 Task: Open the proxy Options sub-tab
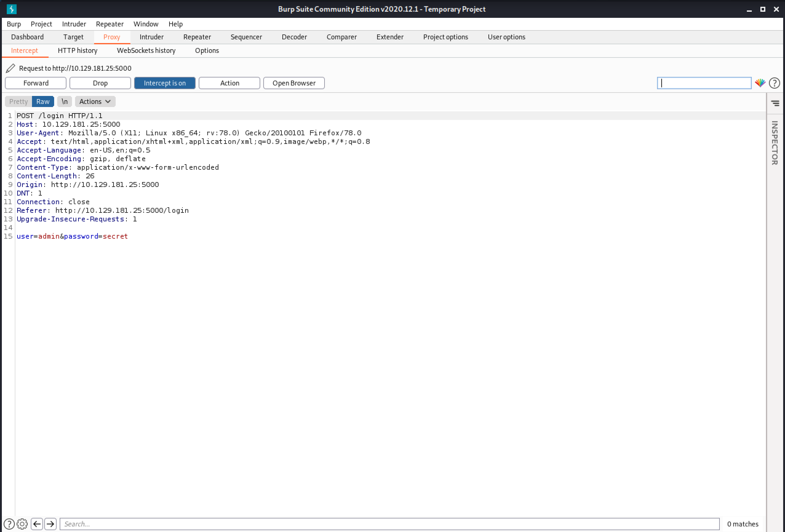pyautogui.click(x=207, y=51)
